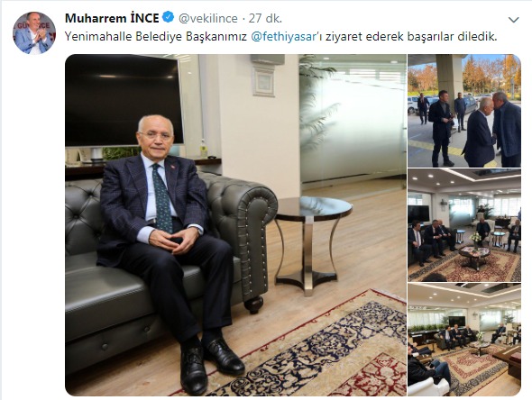Follow the @fethiyasar mention link
Viewport: 532px width, 400px height.
tap(284, 37)
